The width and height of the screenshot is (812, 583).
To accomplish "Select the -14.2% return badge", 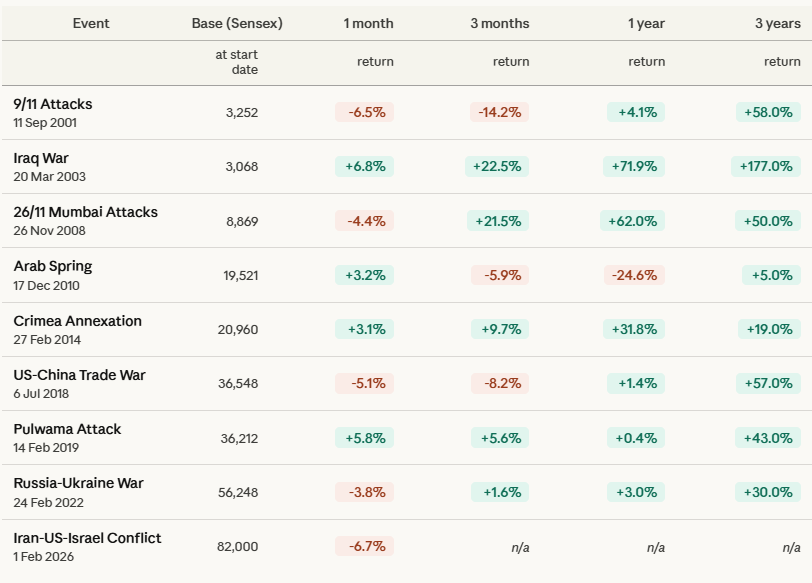I will (x=499, y=112).
